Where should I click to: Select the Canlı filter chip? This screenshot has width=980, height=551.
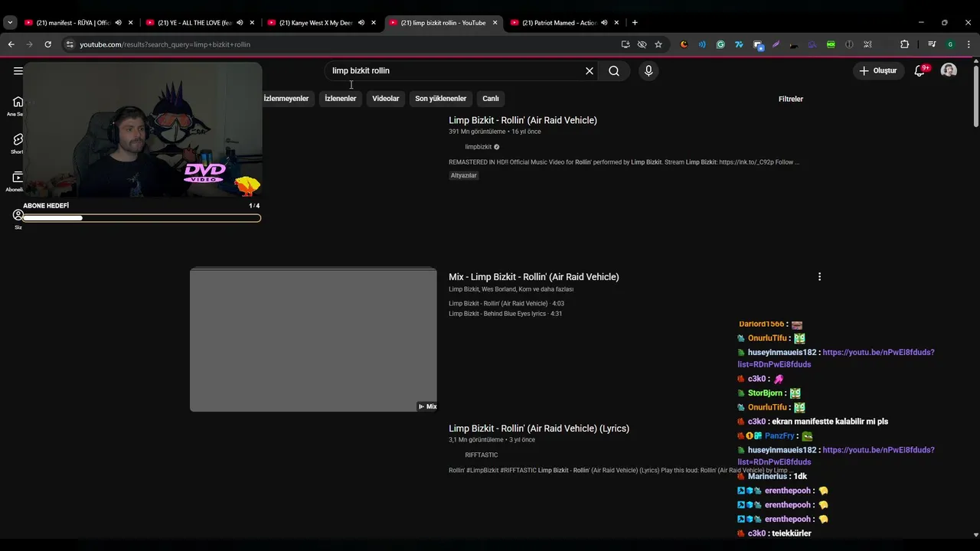point(491,98)
